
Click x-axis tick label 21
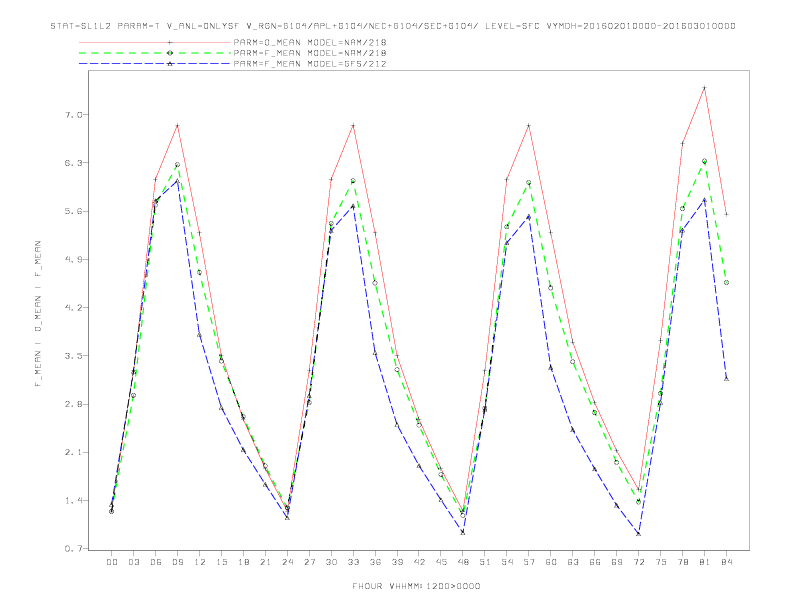(x=265, y=562)
